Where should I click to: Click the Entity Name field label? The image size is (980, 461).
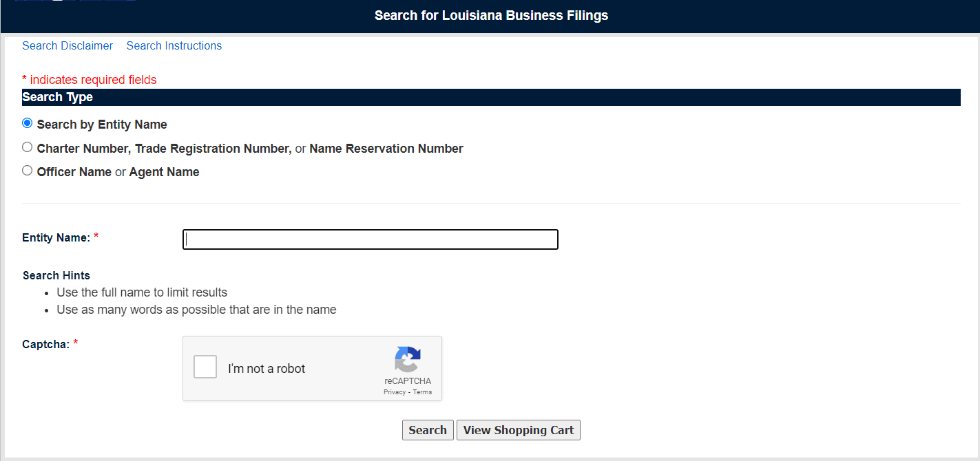tap(56, 237)
